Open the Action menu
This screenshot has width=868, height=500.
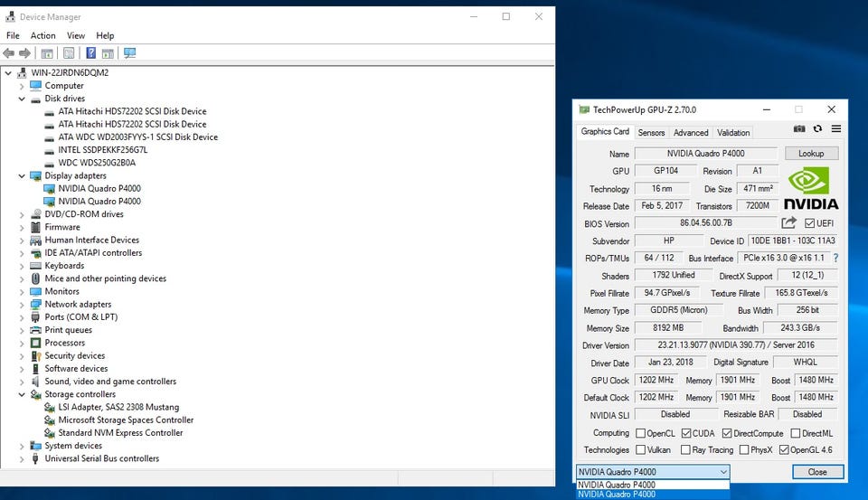point(43,35)
